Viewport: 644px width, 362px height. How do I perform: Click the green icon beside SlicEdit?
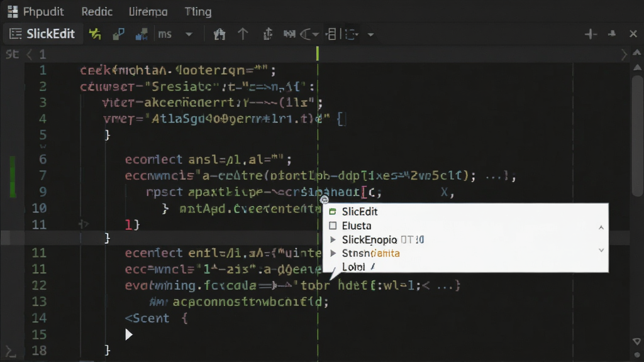point(333,211)
